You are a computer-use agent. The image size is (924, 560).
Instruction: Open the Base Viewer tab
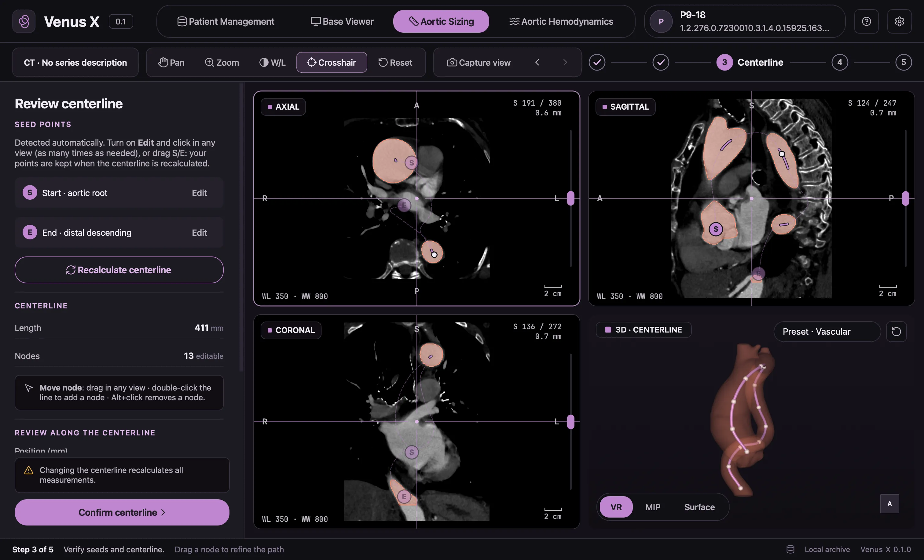pyautogui.click(x=342, y=21)
